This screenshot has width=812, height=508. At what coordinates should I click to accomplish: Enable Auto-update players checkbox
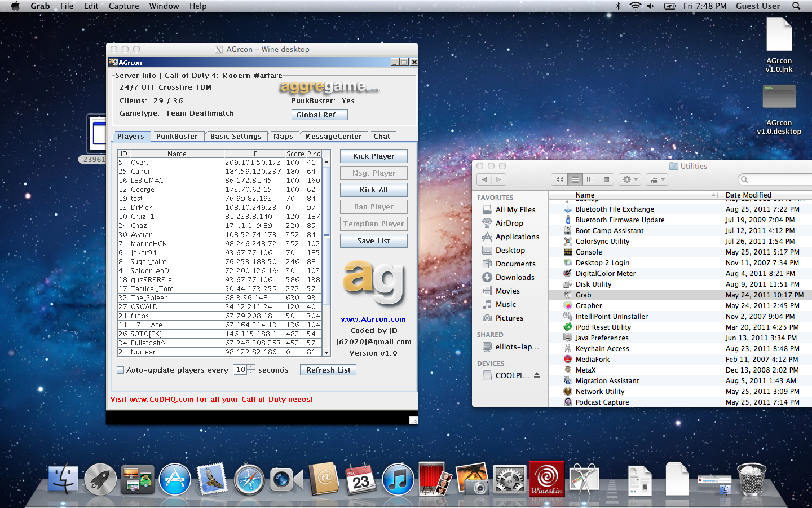pyautogui.click(x=120, y=370)
